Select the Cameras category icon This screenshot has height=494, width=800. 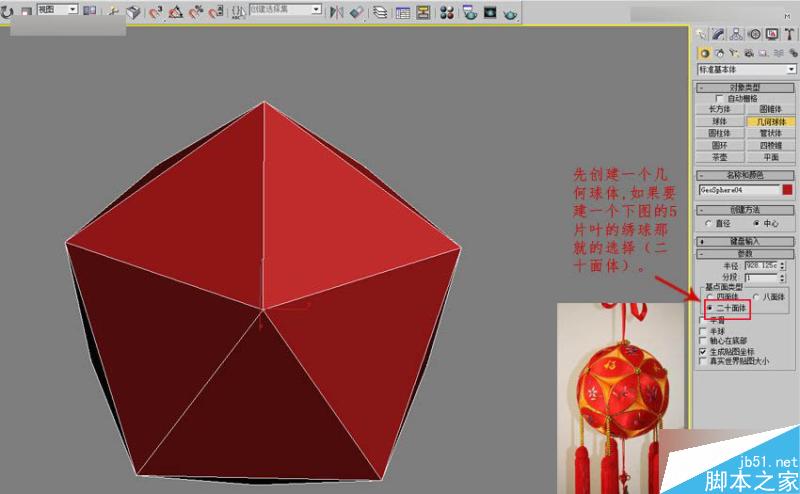pyautogui.click(x=748, y=53)
